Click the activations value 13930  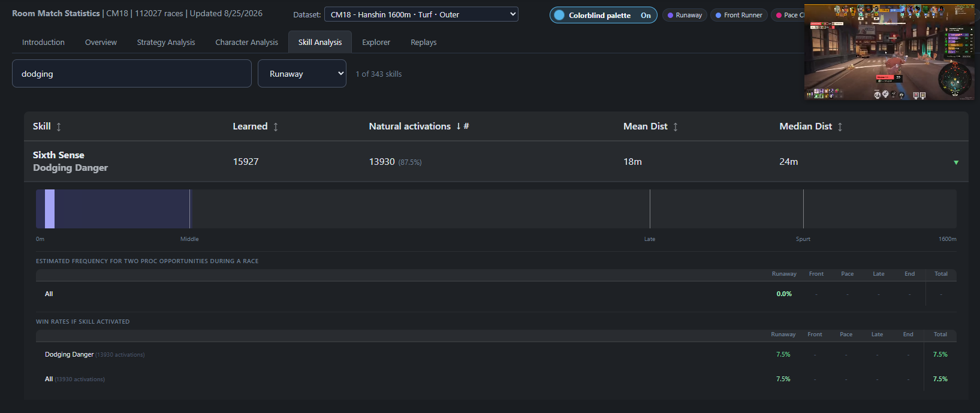[382, 162]
